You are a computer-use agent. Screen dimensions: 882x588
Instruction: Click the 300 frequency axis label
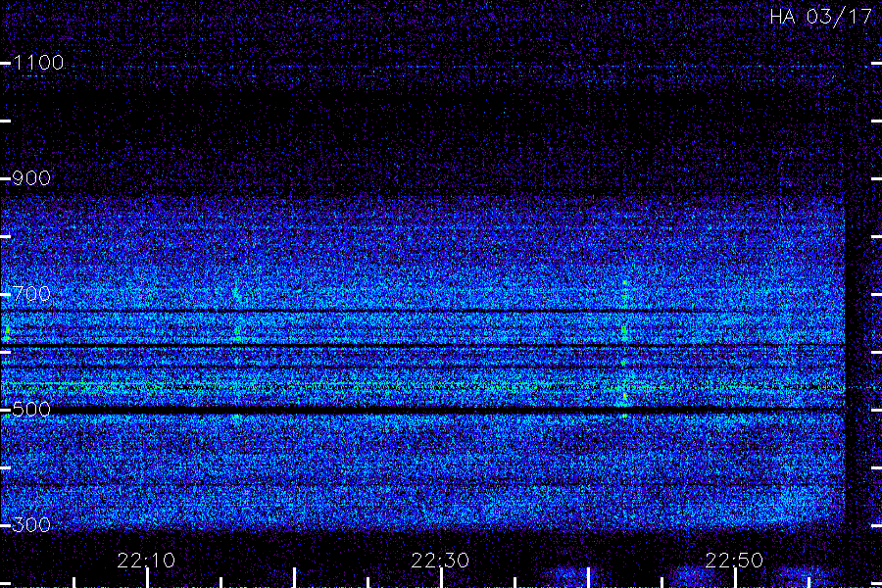tap(31, 525)
